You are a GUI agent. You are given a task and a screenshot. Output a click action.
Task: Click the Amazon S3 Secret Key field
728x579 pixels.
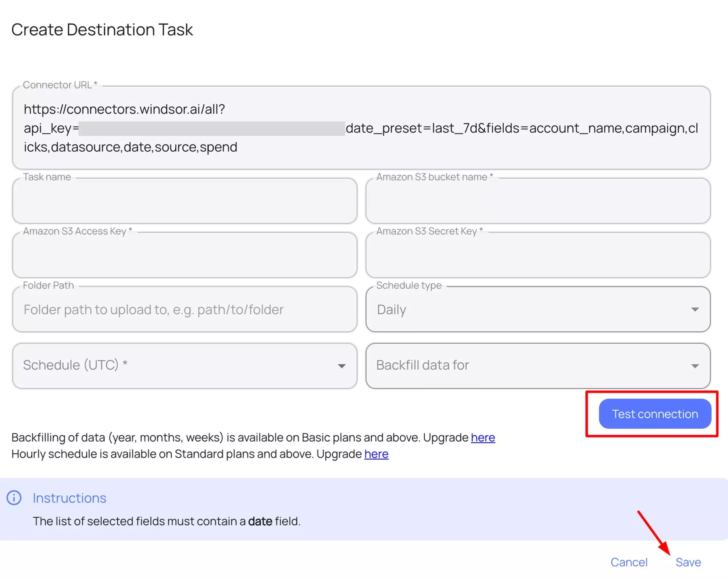[538, 255]
